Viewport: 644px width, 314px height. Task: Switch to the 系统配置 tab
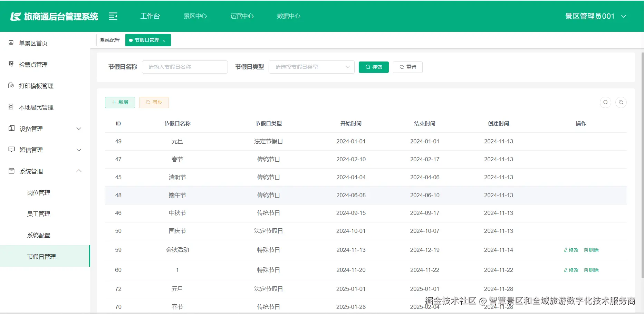coord(109,40)
